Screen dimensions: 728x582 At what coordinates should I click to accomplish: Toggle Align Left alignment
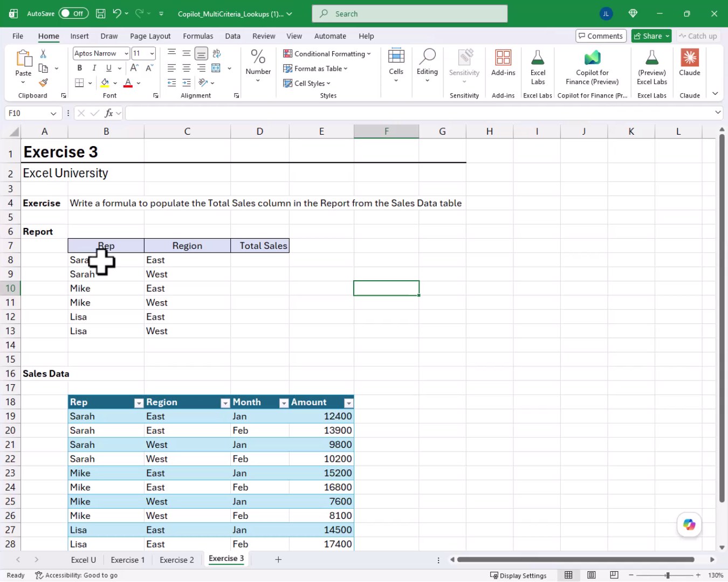pyautogui.click(x=171, y=68)
